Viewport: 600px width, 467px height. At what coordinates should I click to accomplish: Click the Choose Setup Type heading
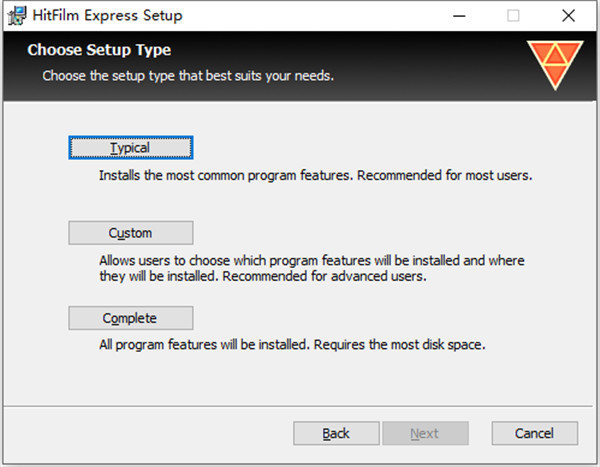coord(99,49)
